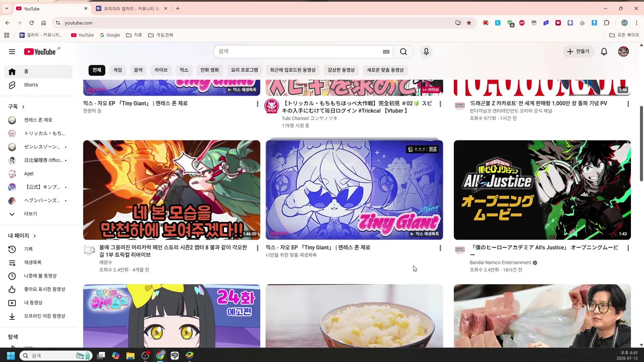
Task: Open the account avatar menu
Action: click(x=623, y=51)
